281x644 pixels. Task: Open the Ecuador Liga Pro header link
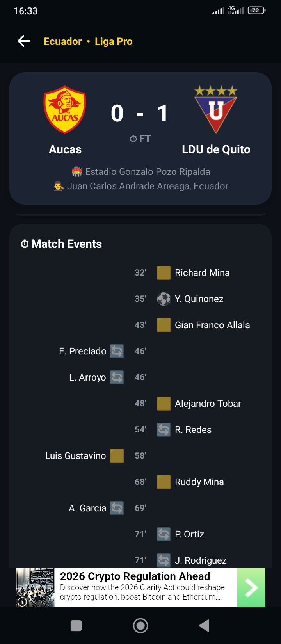[88, 41]
